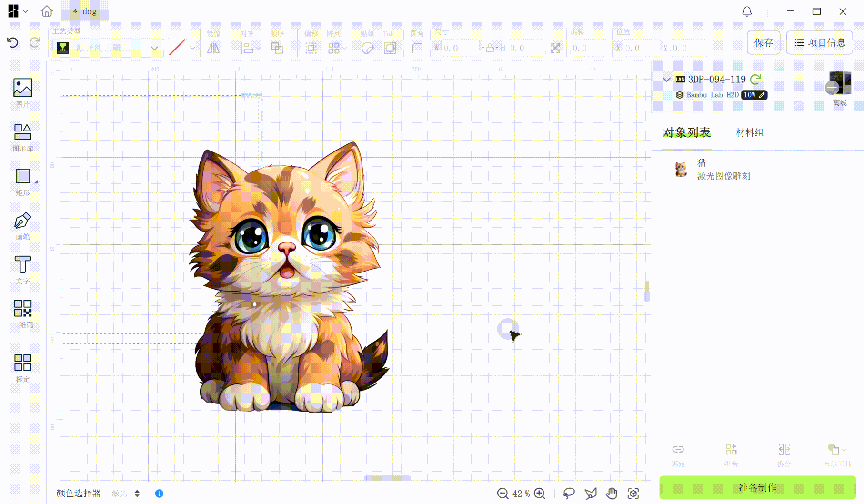The image size is (864, 504).
Task: Click the blue info icon
Action: [x=159, y=494]
